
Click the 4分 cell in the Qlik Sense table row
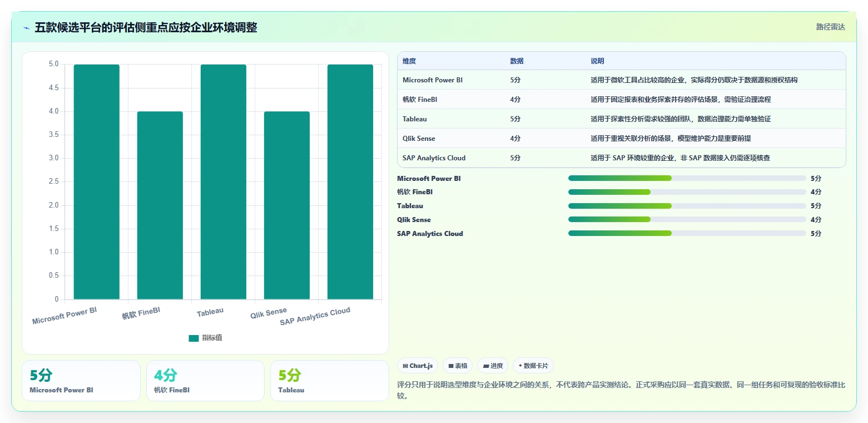pyautogui.click(x=515, y=139)
